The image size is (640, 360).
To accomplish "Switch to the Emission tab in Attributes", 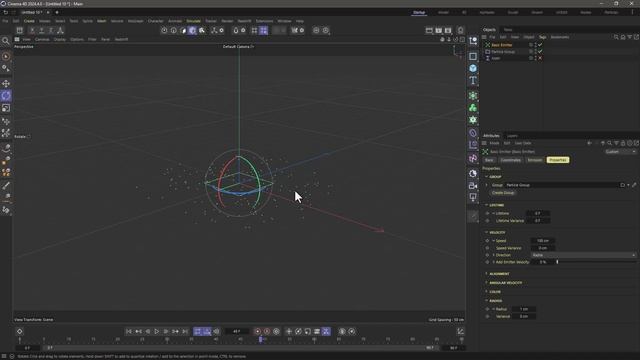I will tap(535, 160).
